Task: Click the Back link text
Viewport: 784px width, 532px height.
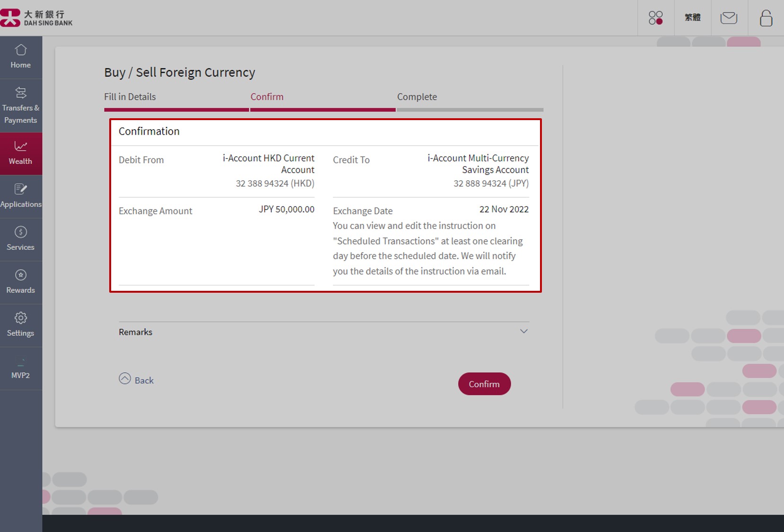Action: tap(144, 380)
